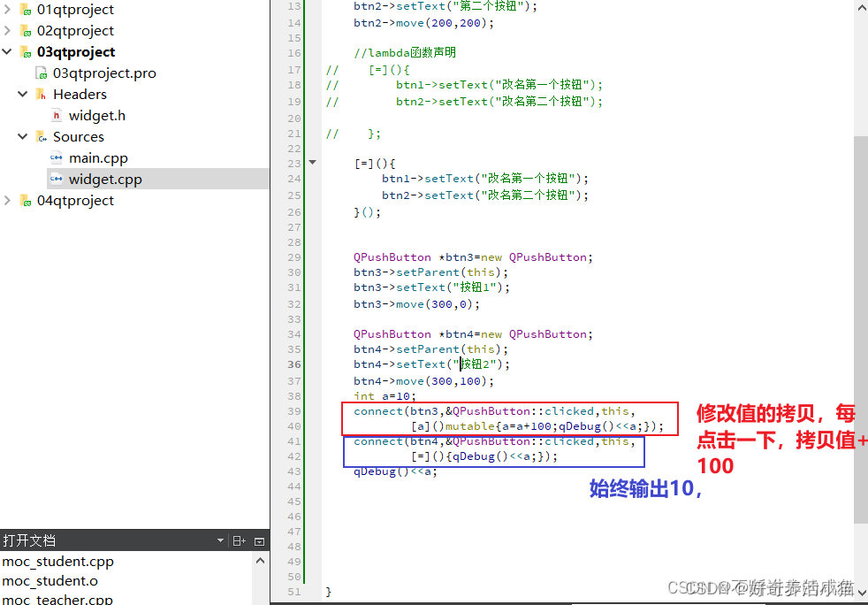Collapse the 03qtproject tree node

pyautogui.click(x=7, y=51)
